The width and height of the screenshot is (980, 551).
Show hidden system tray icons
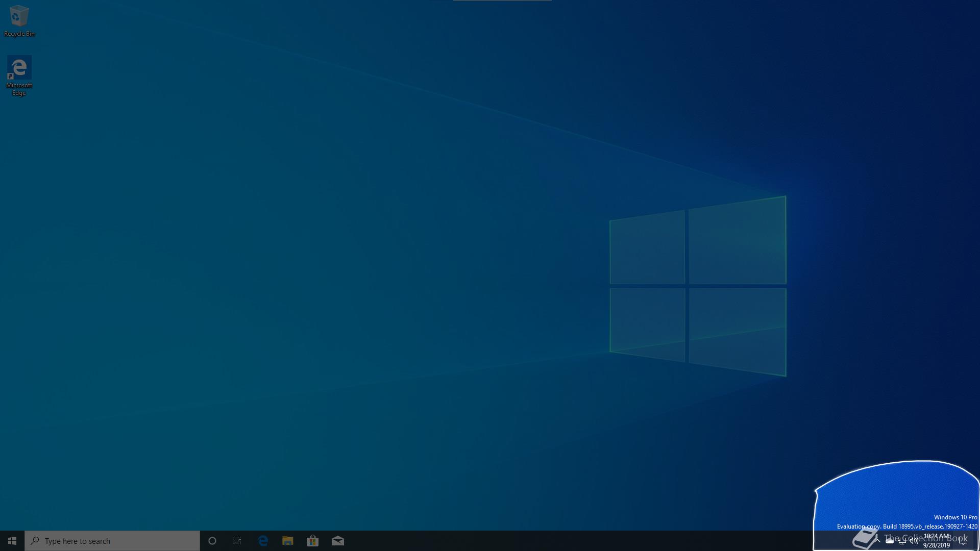point(877,541)
